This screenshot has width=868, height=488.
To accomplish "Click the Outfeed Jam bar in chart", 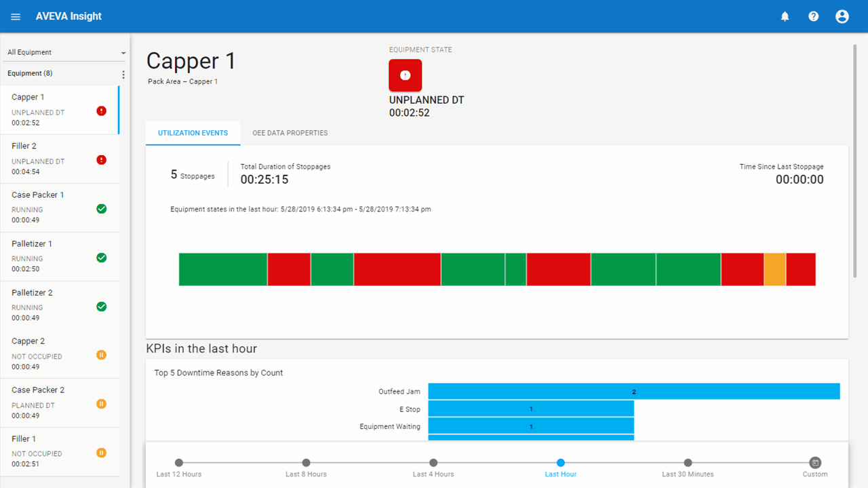I will coord(633,391).
